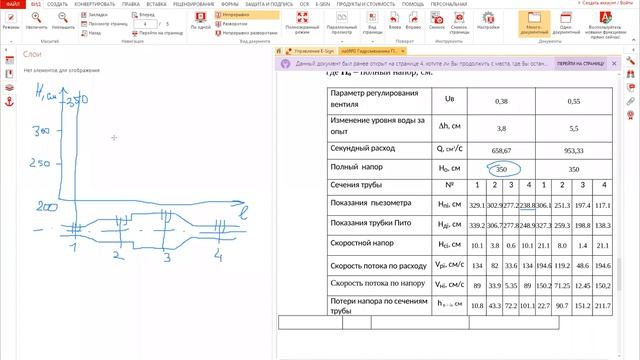Take a Снимок страницы page snapshot
Viewport: 640px width, 360px height.
tap(459, 22)
